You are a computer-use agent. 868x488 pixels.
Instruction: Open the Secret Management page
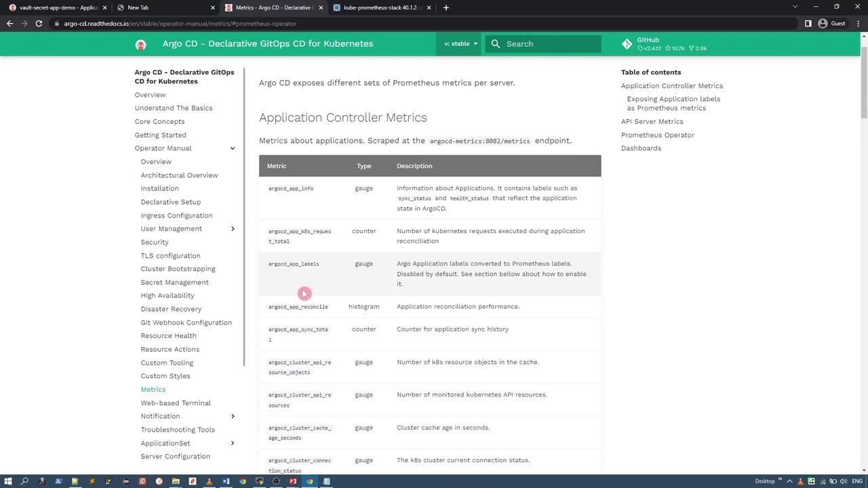pos(174,283)
